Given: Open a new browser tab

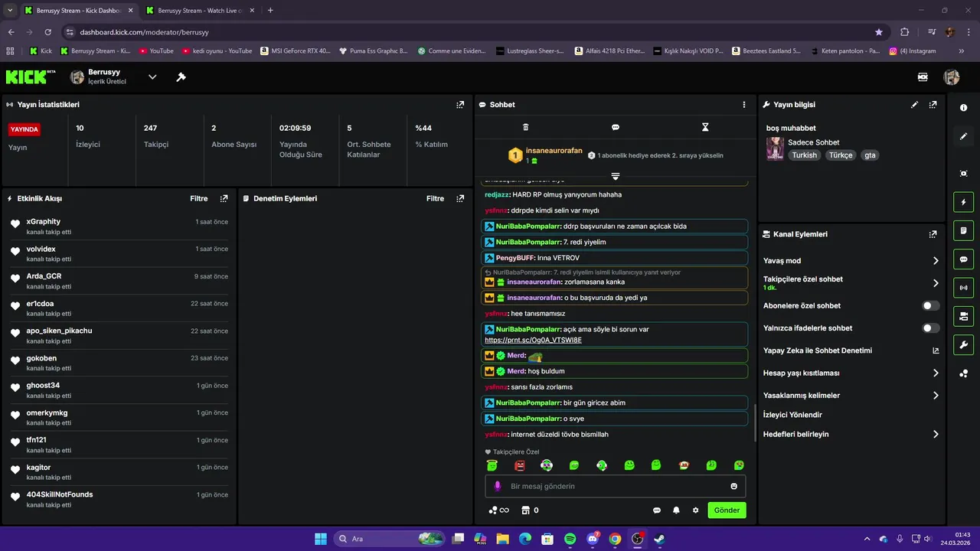Looking at the screenshot, I should 270,11.
